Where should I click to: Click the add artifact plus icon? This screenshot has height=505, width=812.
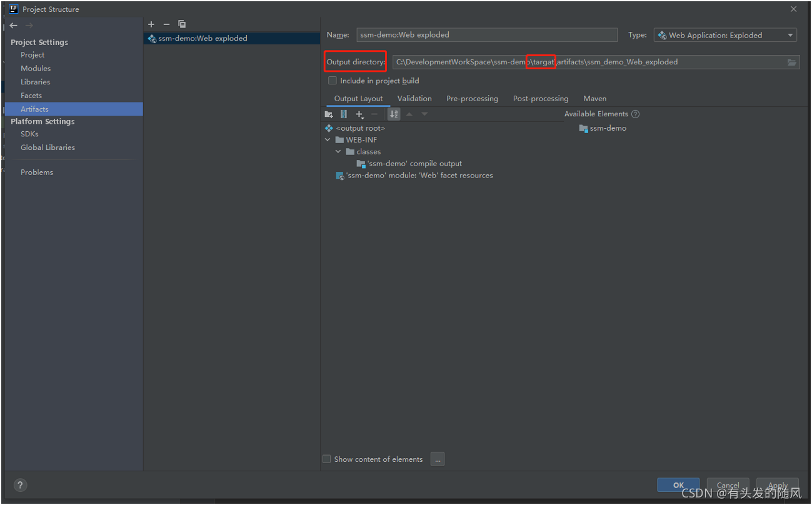click(151, 24)
